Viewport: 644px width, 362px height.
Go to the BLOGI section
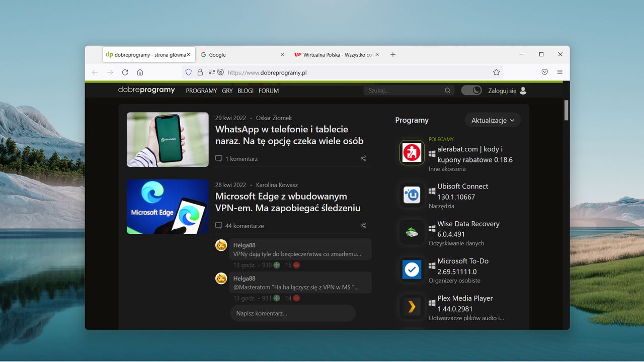(x=246, y=91)
